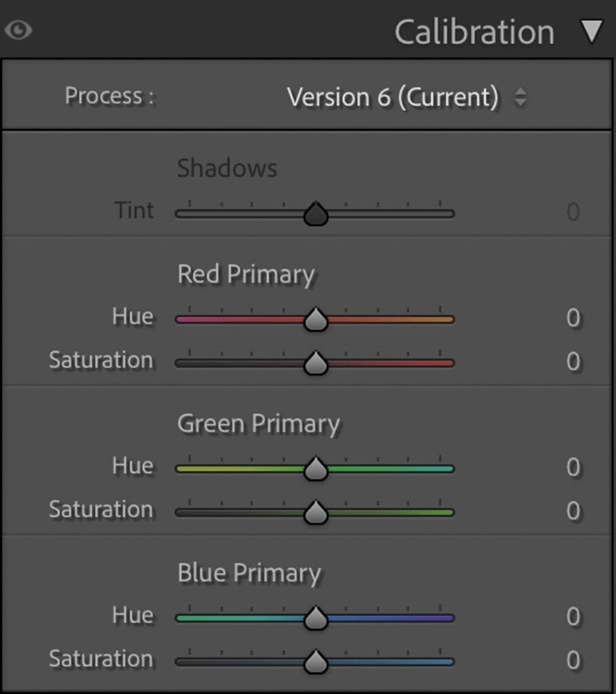
Task: Toggle the Calibration panel switch icon
Action: click(20, 30)
